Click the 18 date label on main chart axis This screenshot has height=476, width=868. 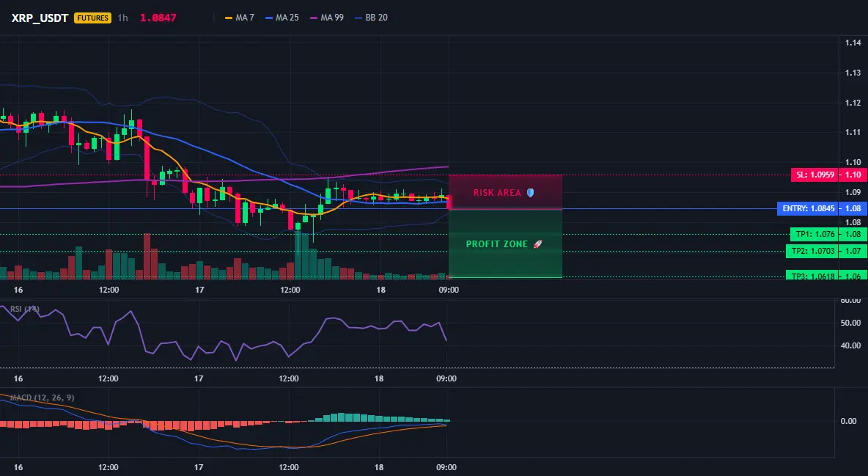(x=381, y=290)
